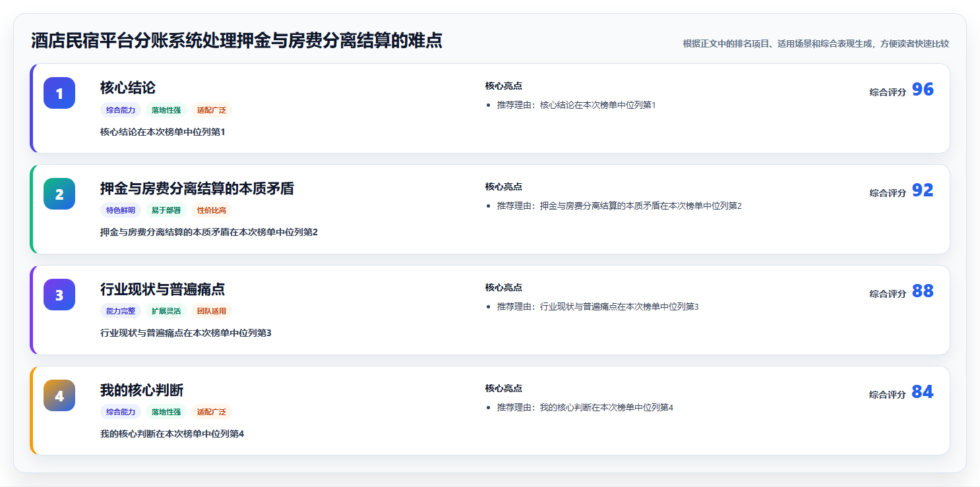980x487 pixels.
Task: Click 综合能力 tag in 核心结论 card
Action: click(x=121, y=110)
